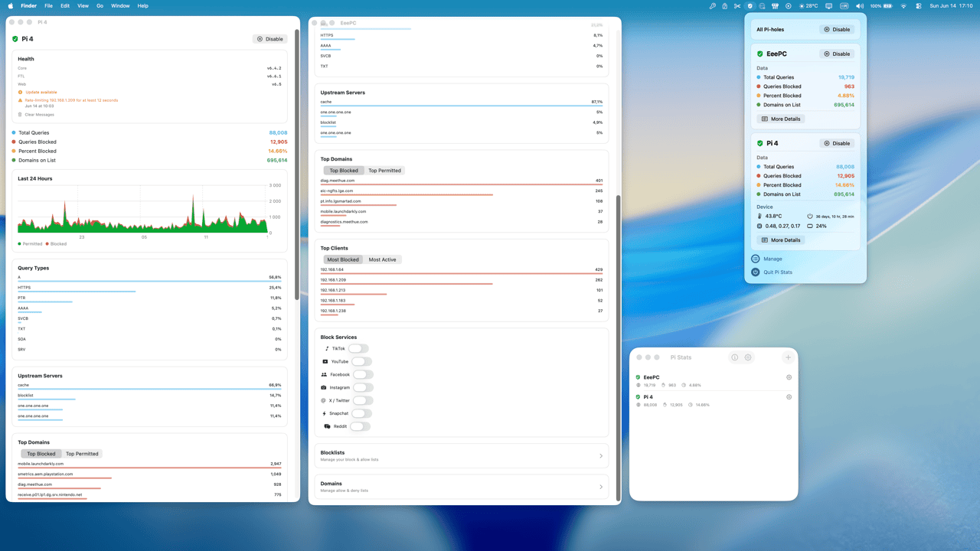Click Disable in the Pi 4 window header
980x551 pixels.
click(269, 38)
